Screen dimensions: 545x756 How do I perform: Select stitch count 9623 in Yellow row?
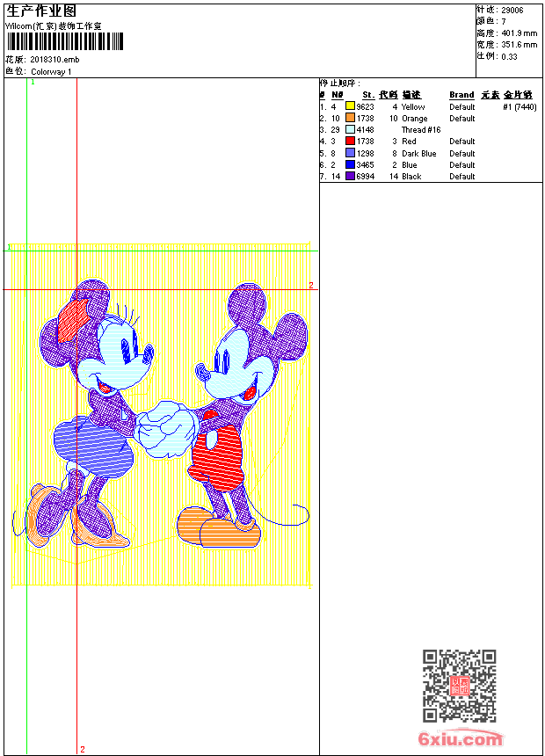pos(365,107)
